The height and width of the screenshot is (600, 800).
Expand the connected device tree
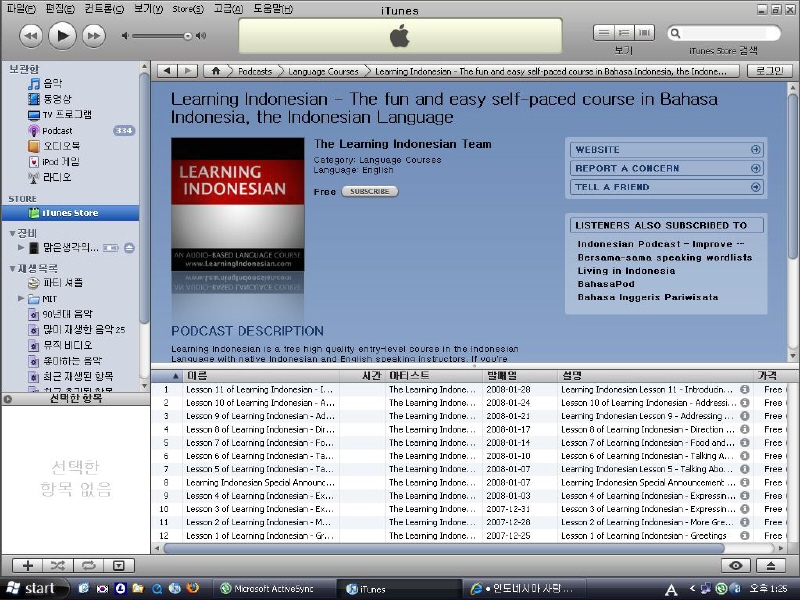[x=21, y=247]
